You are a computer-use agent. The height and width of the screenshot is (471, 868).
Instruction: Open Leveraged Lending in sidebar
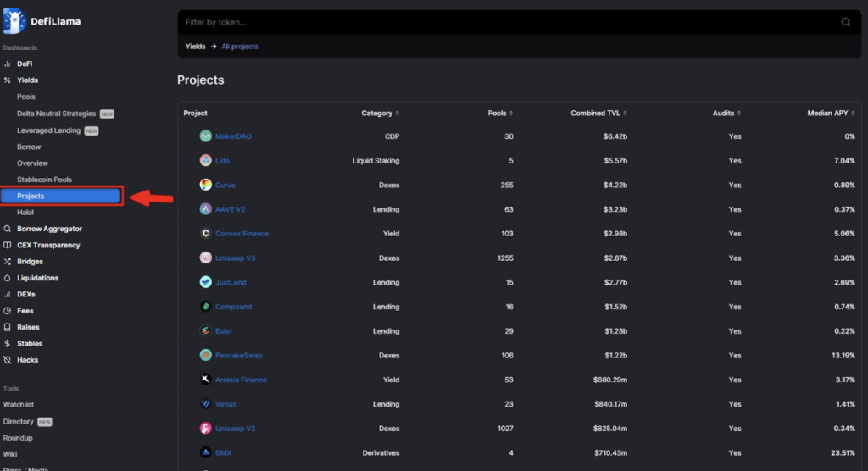[48, 130]
